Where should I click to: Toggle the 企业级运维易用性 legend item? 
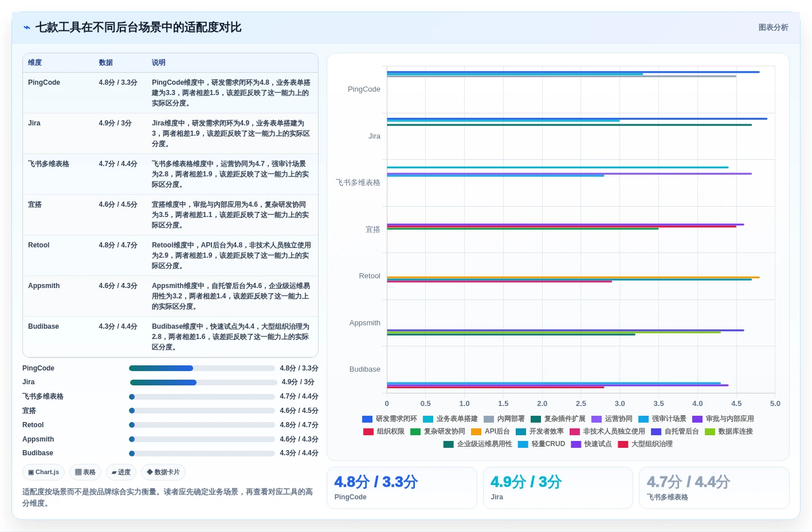[477, 444]
